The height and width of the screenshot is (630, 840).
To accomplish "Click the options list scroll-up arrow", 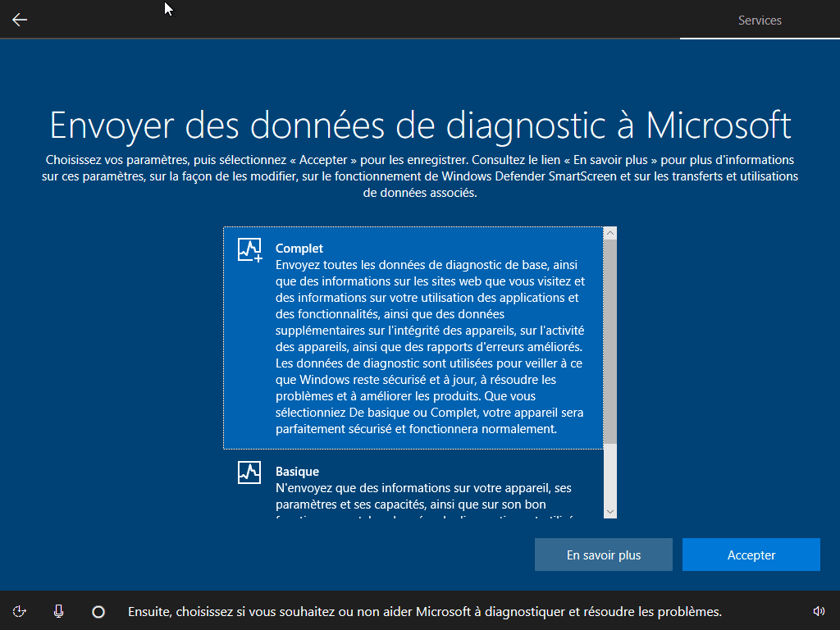I will pos(609,234).
